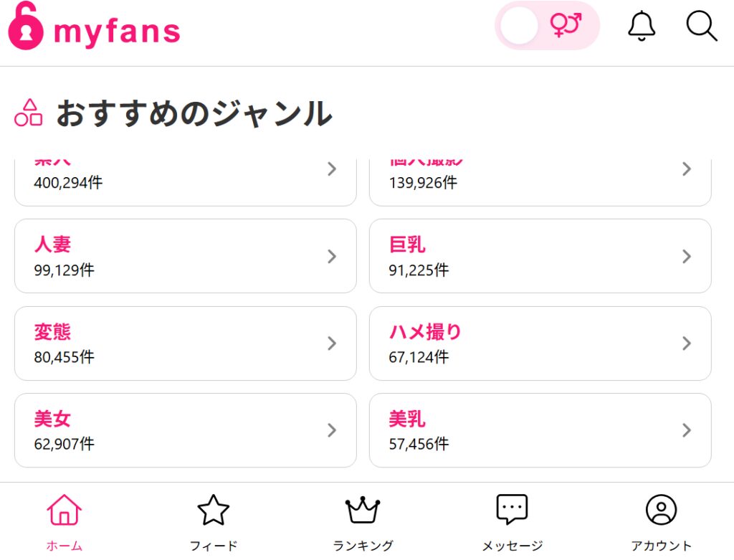This screenshot has width=734, height=560.
Task: Toggle the gender filter switch
Action: click(547, 26)
